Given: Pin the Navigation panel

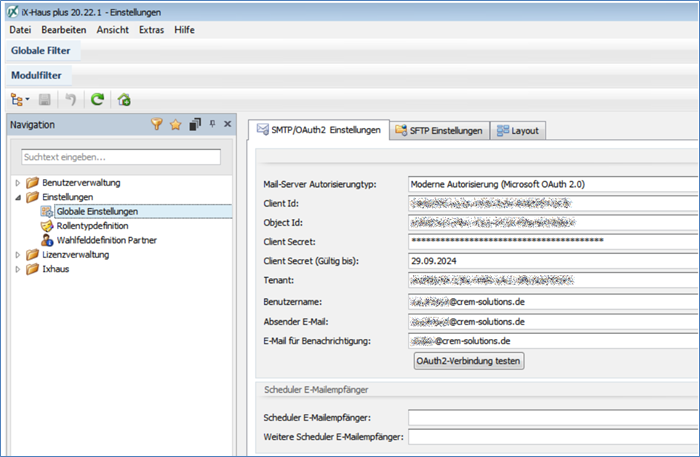Looking at the screenshot, I should pyautogui.click(x=212, y=125).
